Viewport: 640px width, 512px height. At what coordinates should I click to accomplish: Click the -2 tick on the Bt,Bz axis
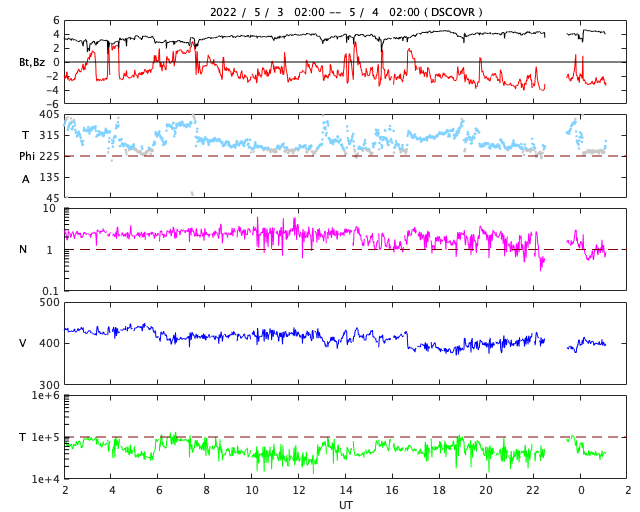(x=52, y=76)
